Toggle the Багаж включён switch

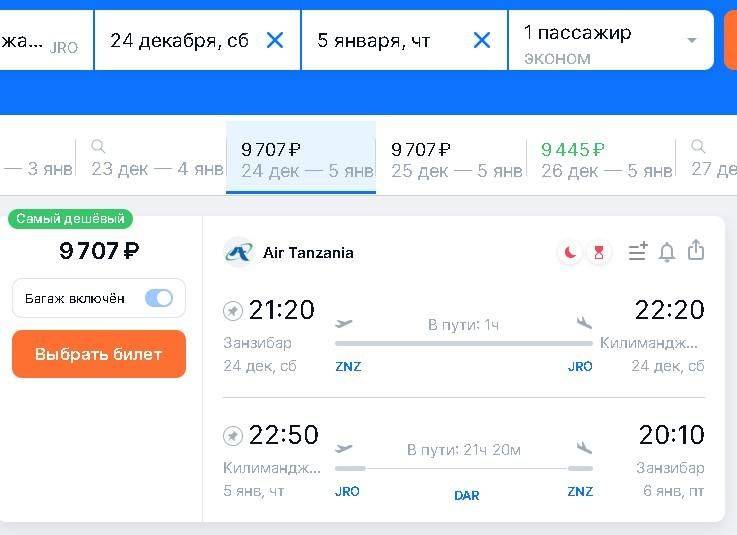159,298
